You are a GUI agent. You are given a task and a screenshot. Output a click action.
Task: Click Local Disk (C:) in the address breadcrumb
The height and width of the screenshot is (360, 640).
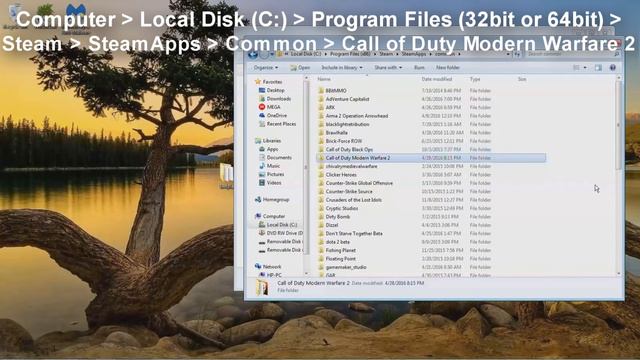click(306, 54)
